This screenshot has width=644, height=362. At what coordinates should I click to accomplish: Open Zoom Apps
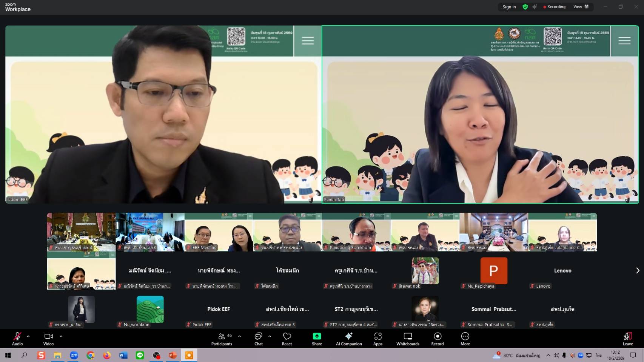[377, 339]
